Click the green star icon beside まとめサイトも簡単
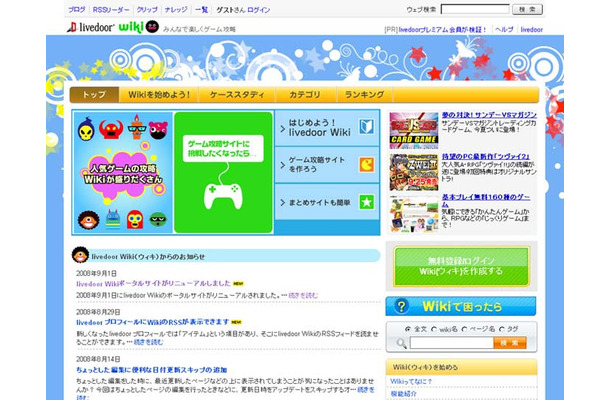This screenshot has height=400, width=610. click(366, 202)
